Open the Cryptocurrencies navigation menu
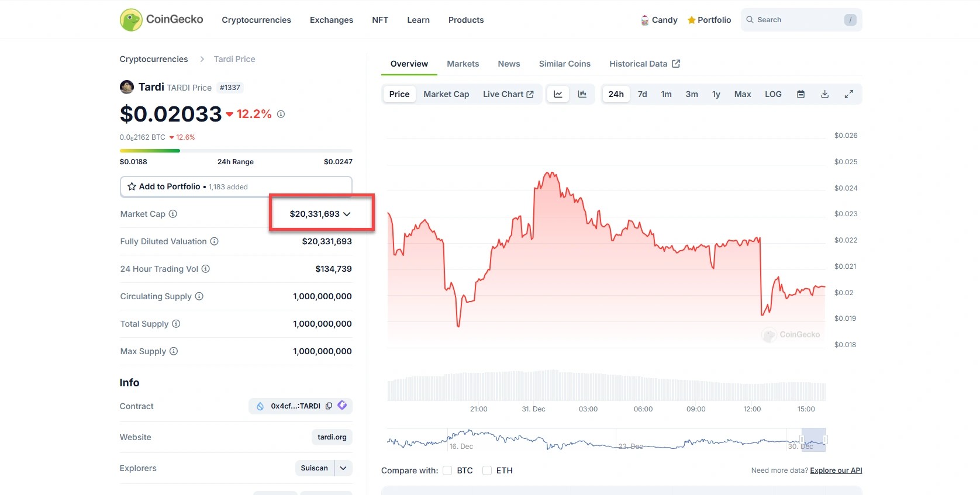 click(256, 20)
